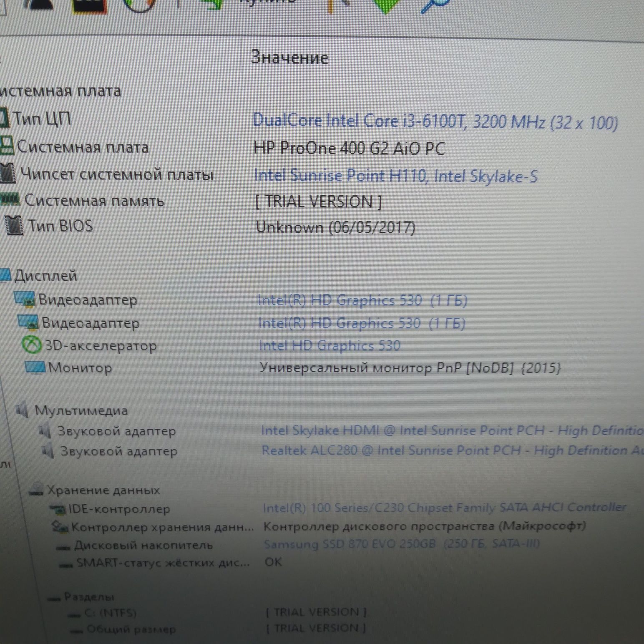Select the IDE-контроллер label
This screenshot has width=644, height=644.
click(119, 509)
